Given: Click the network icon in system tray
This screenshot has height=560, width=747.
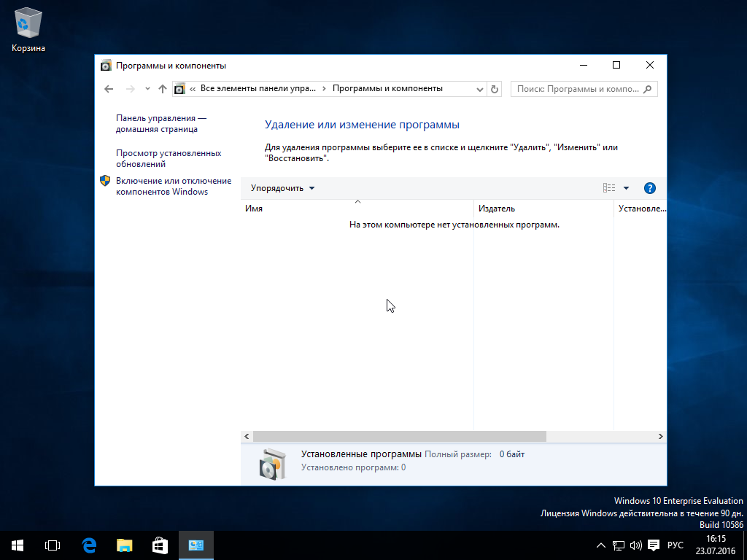Looking at the screenshot, I should coord(619,545).
